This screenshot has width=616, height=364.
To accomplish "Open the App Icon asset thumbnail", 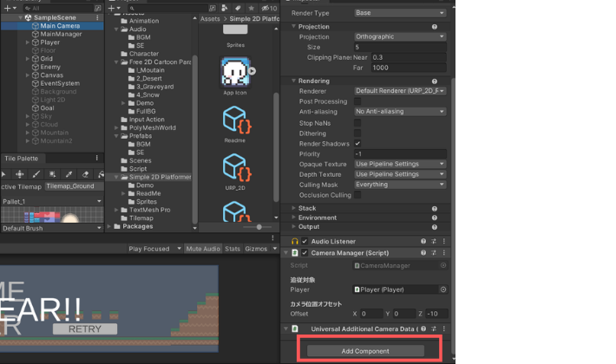I will tap(234, 71).
